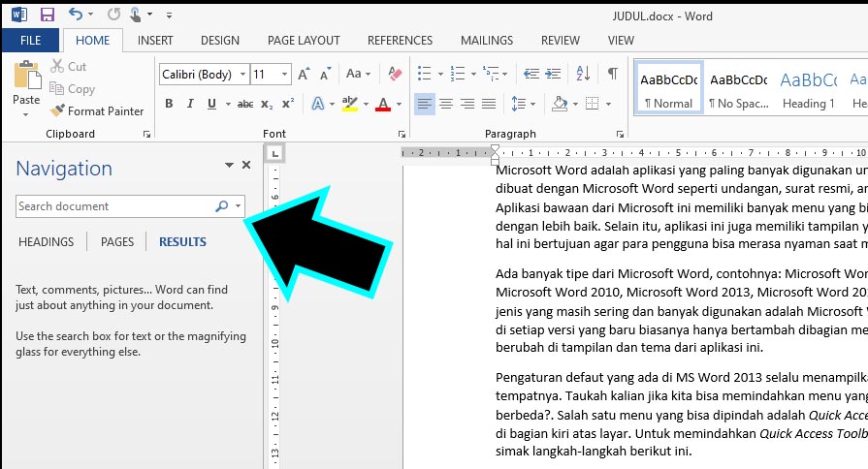
Task: Apply the Heading 1 style
Action: click(x=808, y=91)
